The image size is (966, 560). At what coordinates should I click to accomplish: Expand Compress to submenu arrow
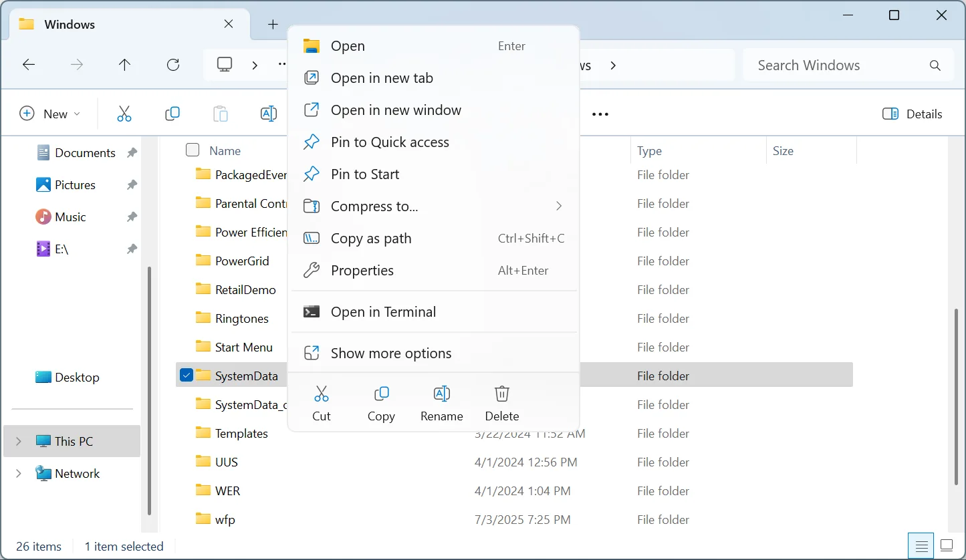[x=559, y=206]
